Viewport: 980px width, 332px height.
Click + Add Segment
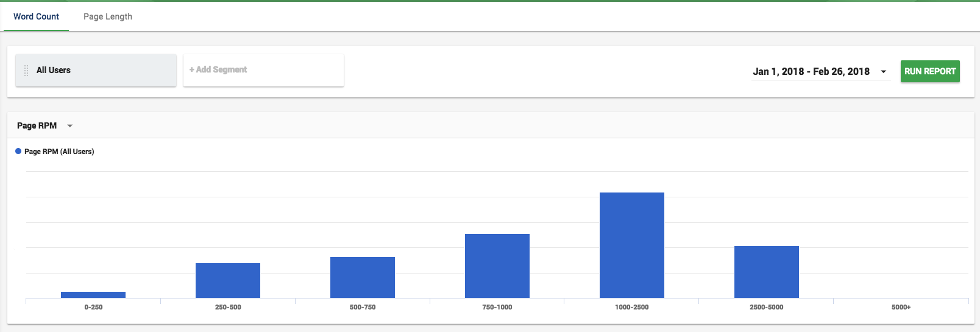pyautogui.click(x=218, y=69)
